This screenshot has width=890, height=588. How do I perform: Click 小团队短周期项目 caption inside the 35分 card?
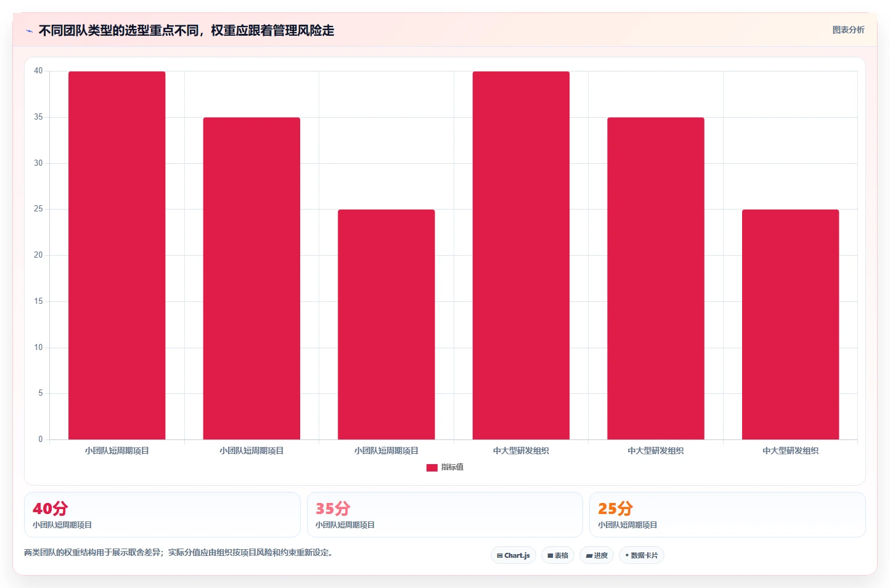[x=345, y=525]
